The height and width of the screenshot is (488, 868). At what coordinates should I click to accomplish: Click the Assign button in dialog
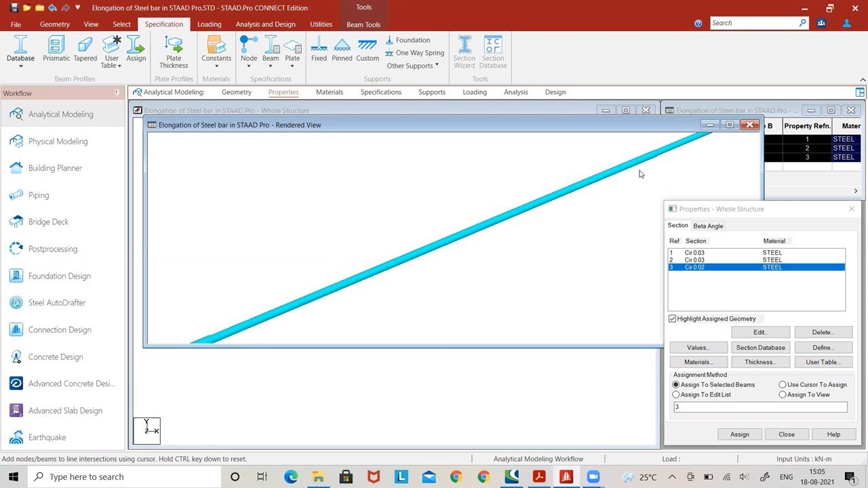(x=740, y=434)
